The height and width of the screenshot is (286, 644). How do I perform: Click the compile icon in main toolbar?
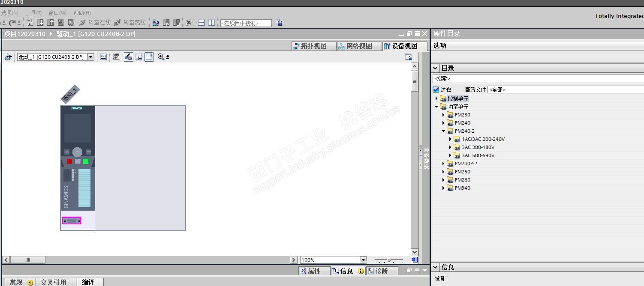click(x=30, y=23)
